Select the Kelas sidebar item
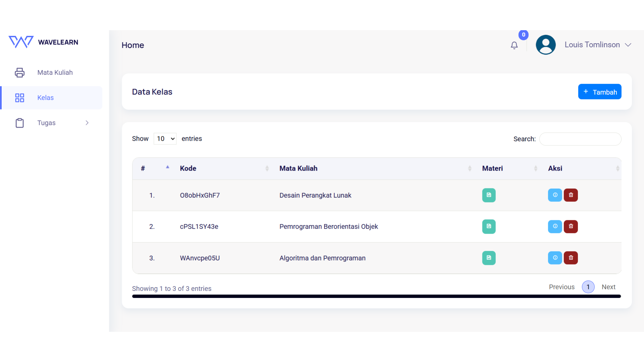 tap(52, 98)
